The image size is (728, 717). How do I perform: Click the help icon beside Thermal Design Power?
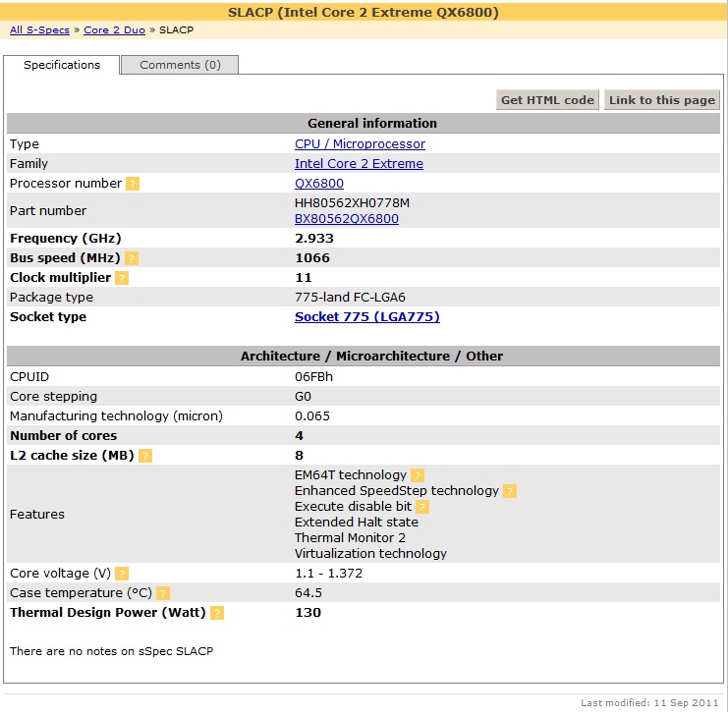coord(217,613)
